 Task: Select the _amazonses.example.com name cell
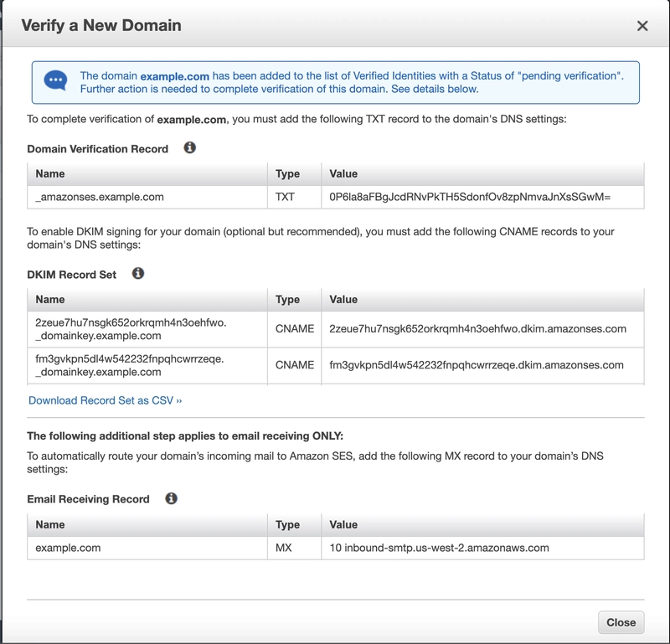click(x=147, y=197)
